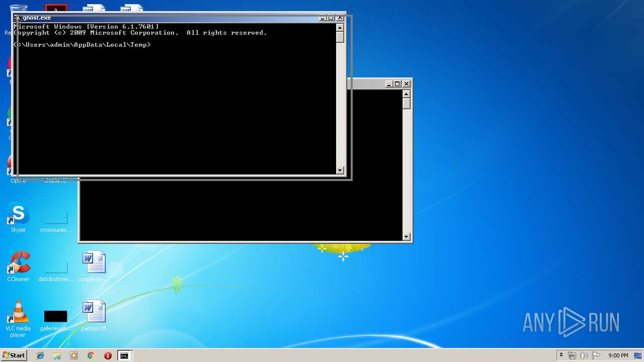Click the 'Microsoft Windows [Version 6.1.7601]' line

pos(87,26)
